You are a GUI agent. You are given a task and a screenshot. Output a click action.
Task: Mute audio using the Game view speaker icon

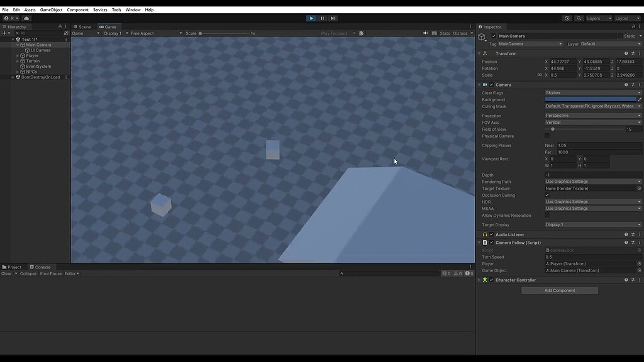pos(426,33)
